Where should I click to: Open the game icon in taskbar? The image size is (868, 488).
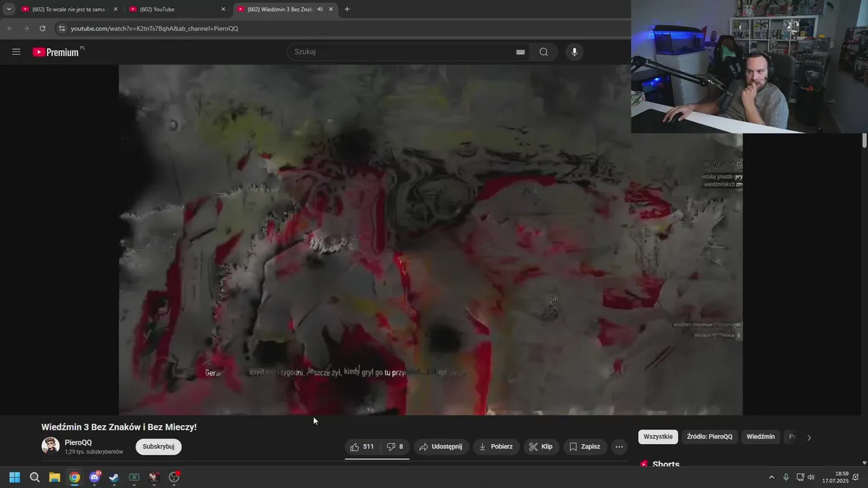coord(154,477)
